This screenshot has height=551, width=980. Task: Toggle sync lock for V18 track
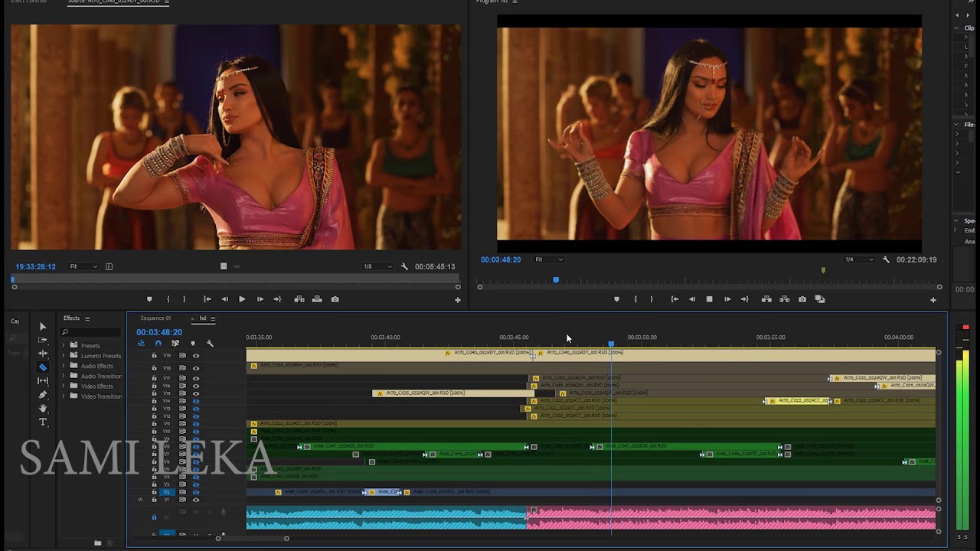(x=182, y=368)
